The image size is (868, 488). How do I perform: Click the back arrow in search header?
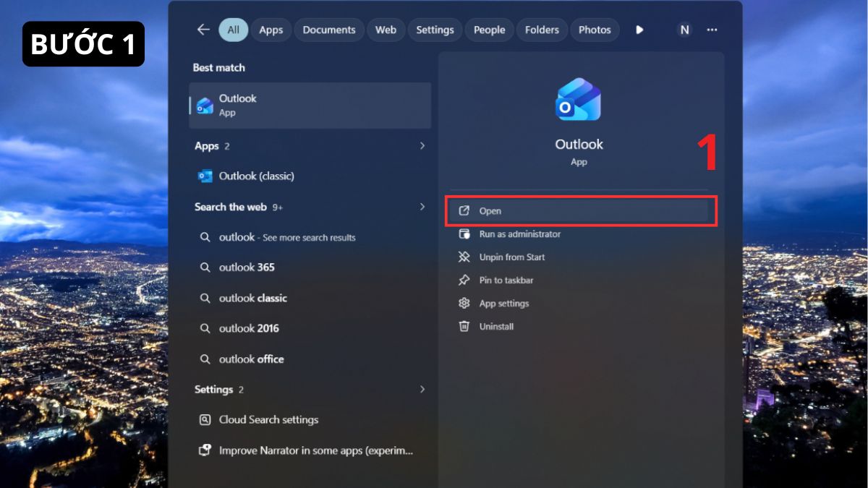203,30
